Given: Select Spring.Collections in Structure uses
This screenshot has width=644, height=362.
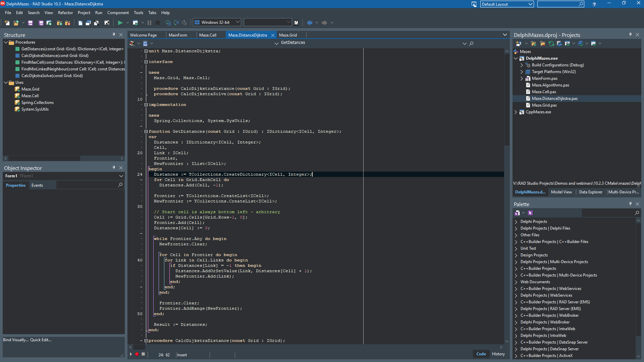Looking at the screenshot, I should 37,103.
